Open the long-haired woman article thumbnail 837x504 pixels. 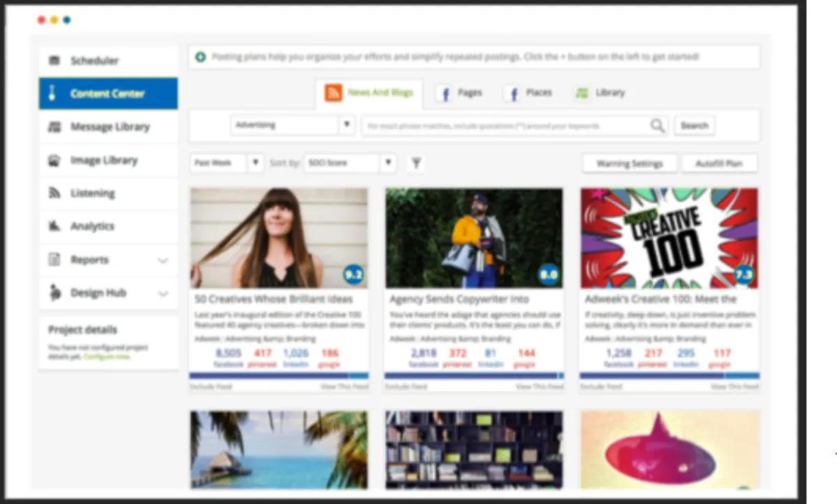[279, 238]
